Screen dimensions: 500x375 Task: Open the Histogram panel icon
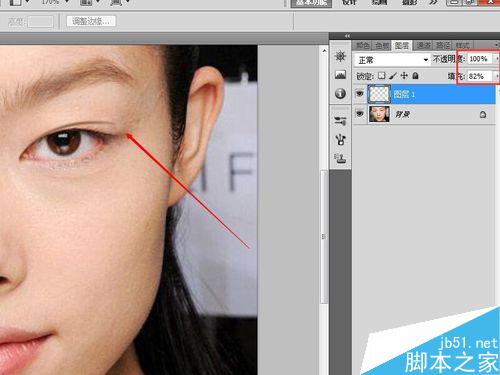point(340,75)
